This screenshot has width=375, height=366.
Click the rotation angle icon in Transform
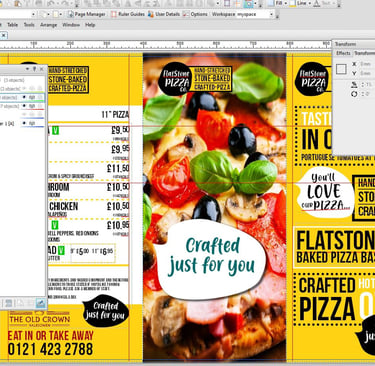coord(354,94)
